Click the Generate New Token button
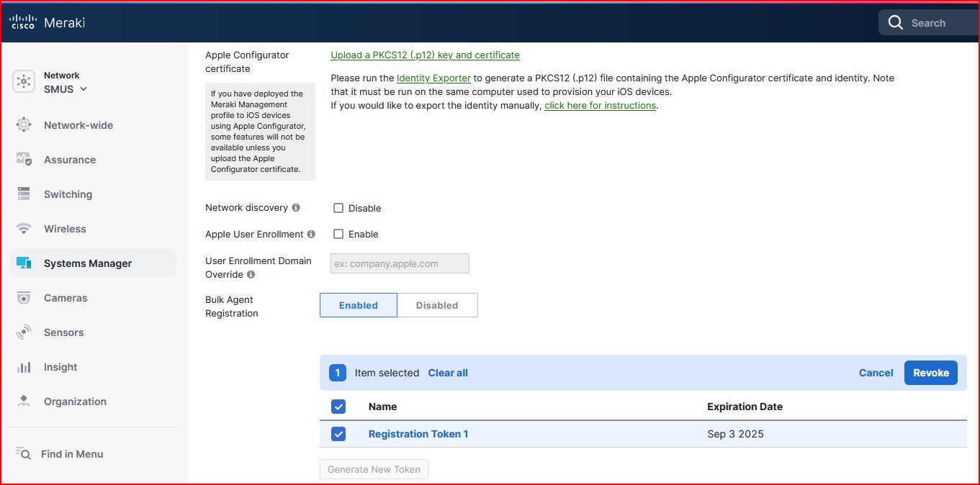 (374, 469)
